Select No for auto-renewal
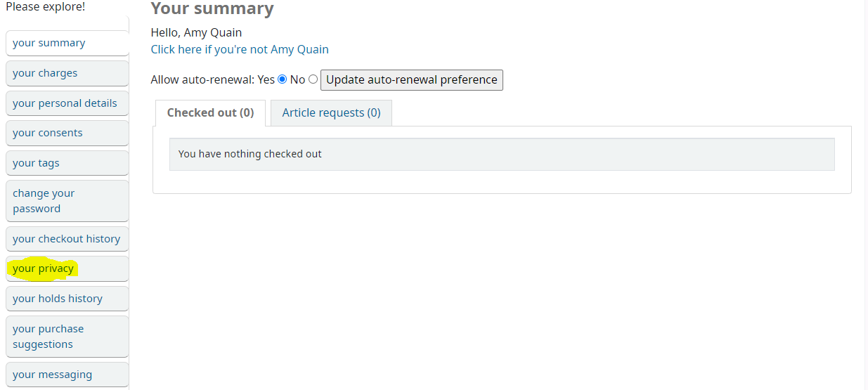Screen dimensions: 868x390 (313, 79)
